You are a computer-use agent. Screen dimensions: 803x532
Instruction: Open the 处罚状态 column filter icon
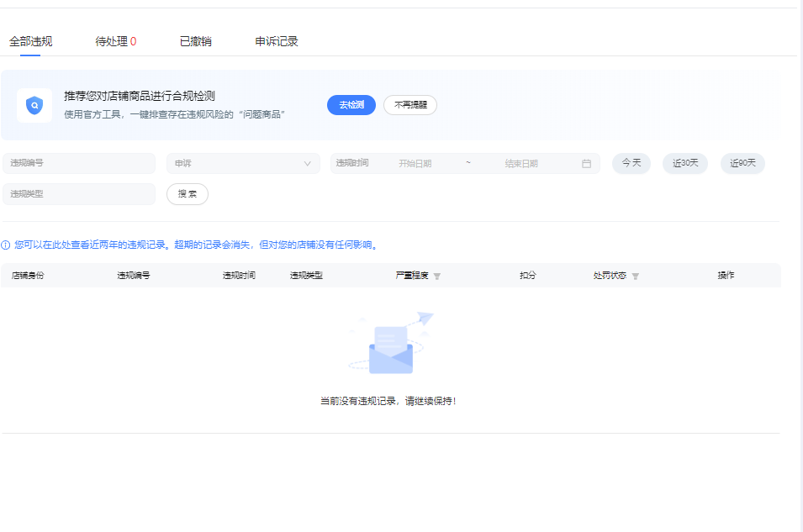(635, 277)
